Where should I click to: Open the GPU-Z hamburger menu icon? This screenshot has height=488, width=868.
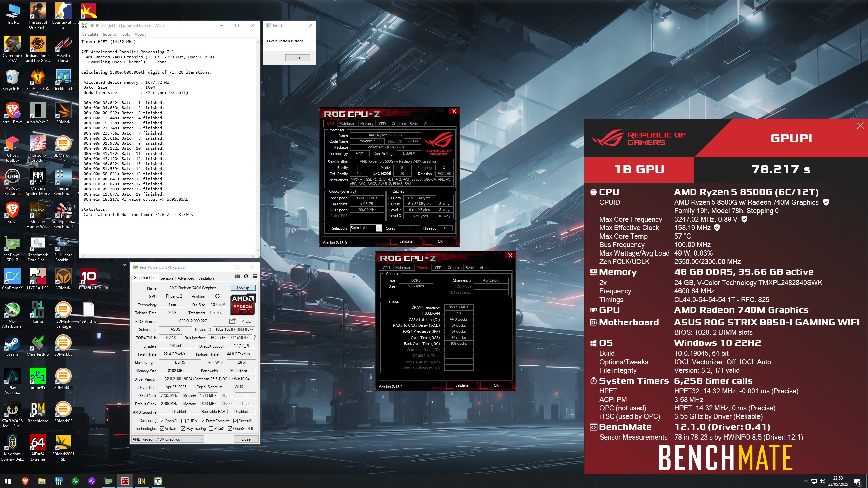[255, 277]
